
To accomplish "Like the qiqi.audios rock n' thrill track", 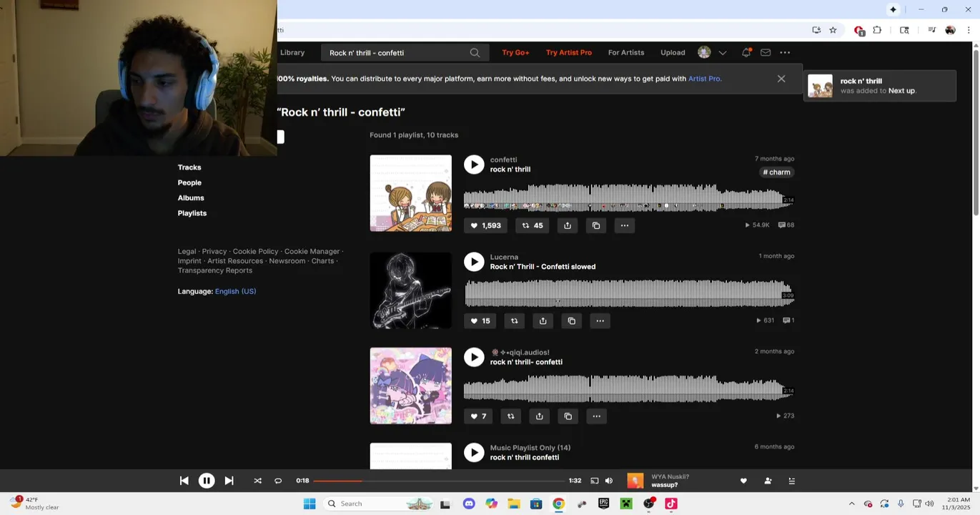I will pyautogui.click(x=478, y=416).
